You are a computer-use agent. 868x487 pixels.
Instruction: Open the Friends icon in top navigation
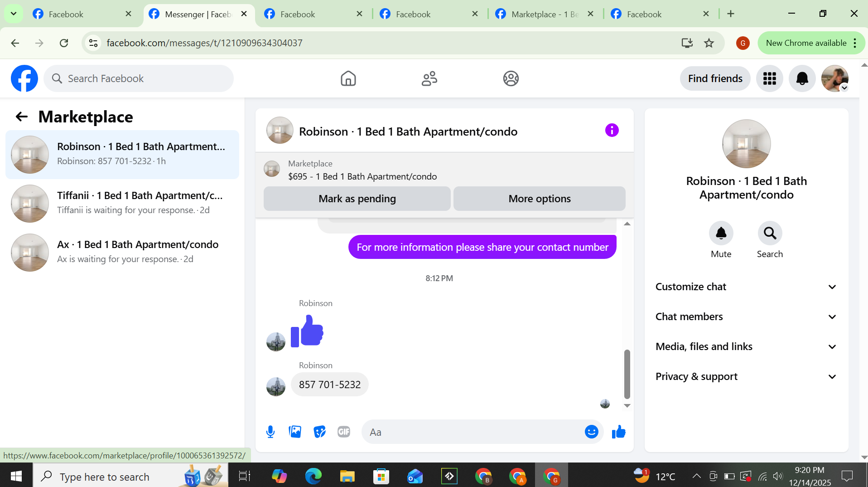pos(429,78)
